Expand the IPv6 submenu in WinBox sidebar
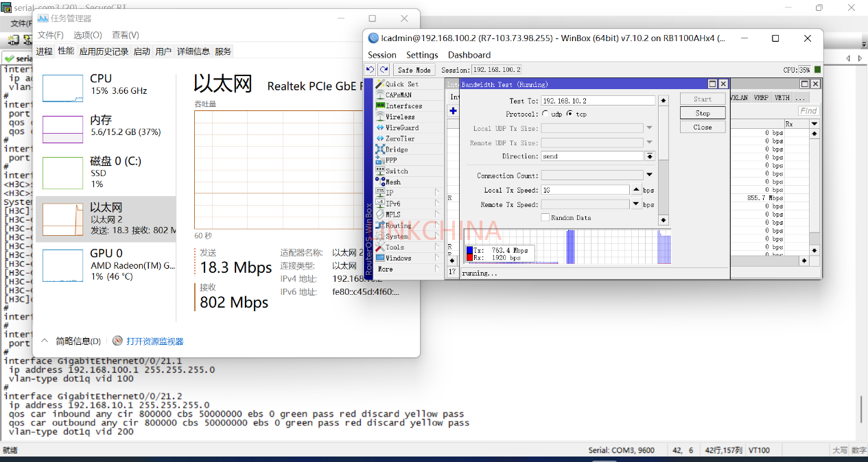Screen dimensions: 868x462 pos(436,204)
